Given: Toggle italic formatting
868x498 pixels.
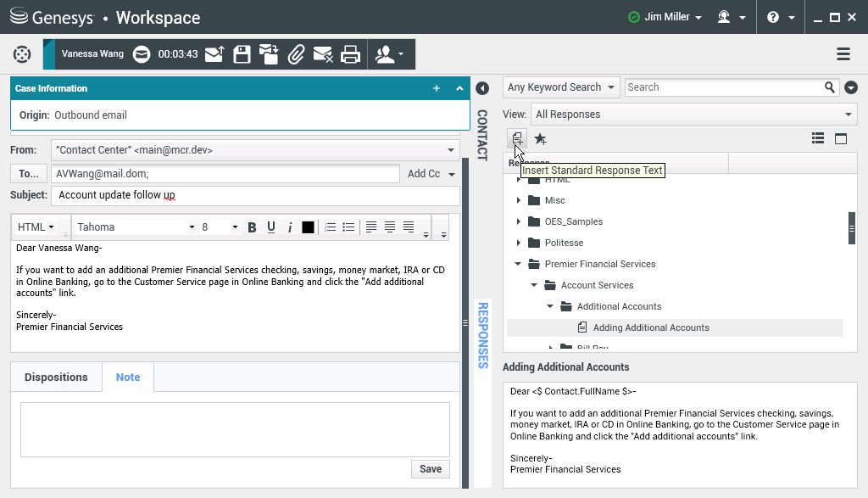Looking at the screenshot, I should pyautogui.click(x=289, y=227).
